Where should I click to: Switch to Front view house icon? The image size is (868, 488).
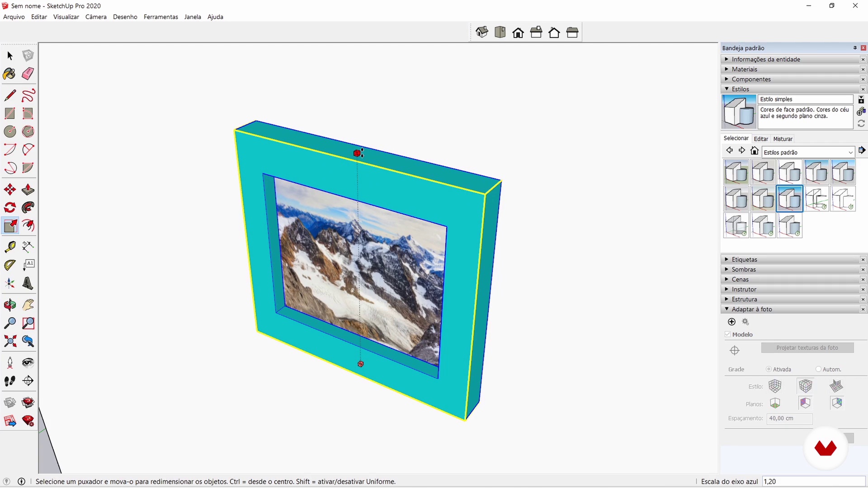pos(518,32)
